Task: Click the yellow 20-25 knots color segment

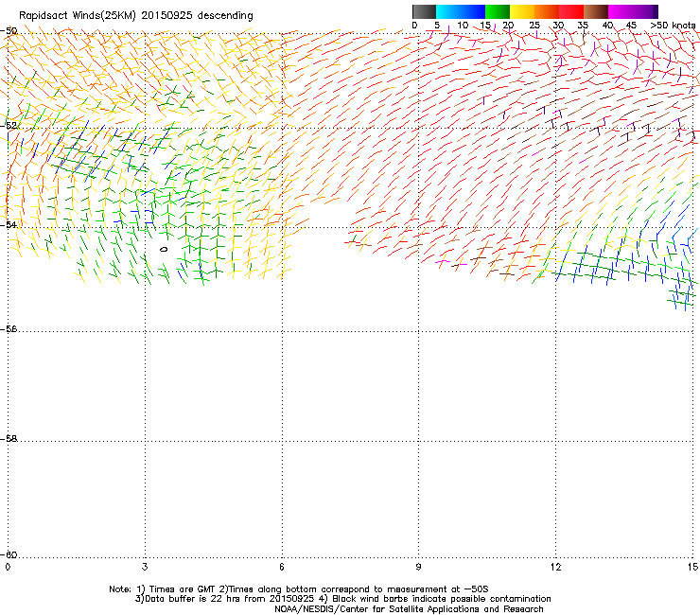Action: click(x=522, y=11)
